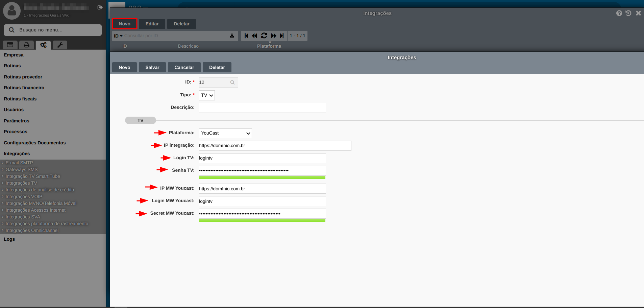Expand E-mail SMTP submenu item

19,163
